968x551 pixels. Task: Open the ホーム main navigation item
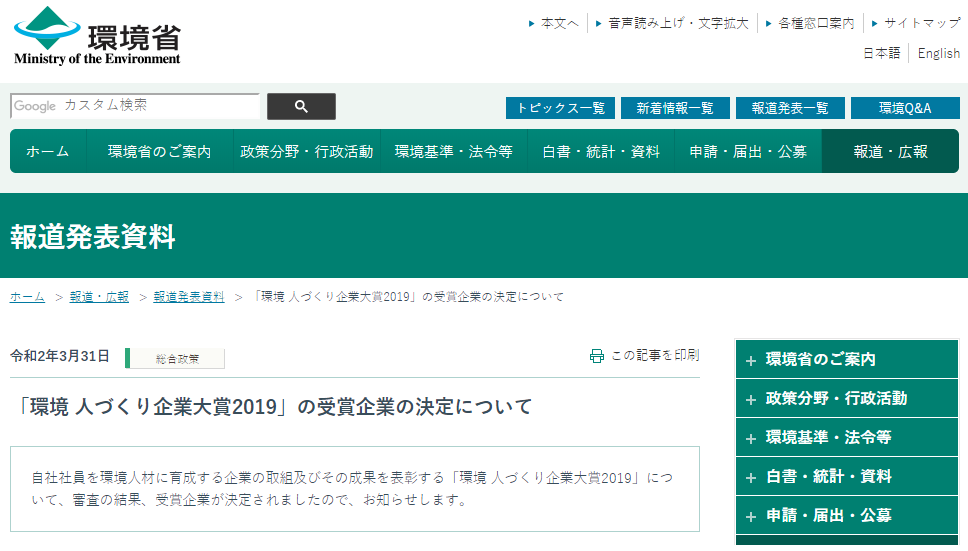coord(48,151)
